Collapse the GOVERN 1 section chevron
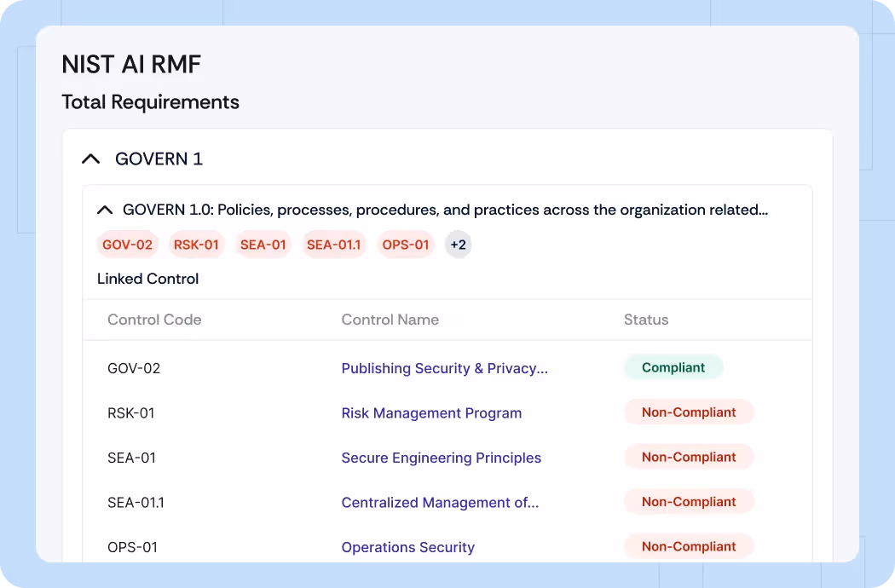Image resolution: width=895 pixels, height=588 pixels. point(90,159)
